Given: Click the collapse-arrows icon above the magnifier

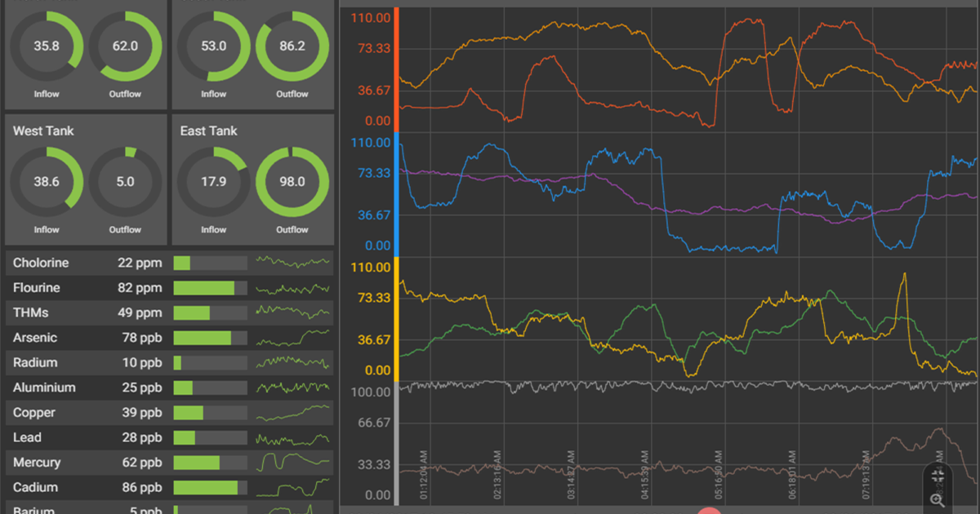Looking at the screenshot, I should coord(938,476).
